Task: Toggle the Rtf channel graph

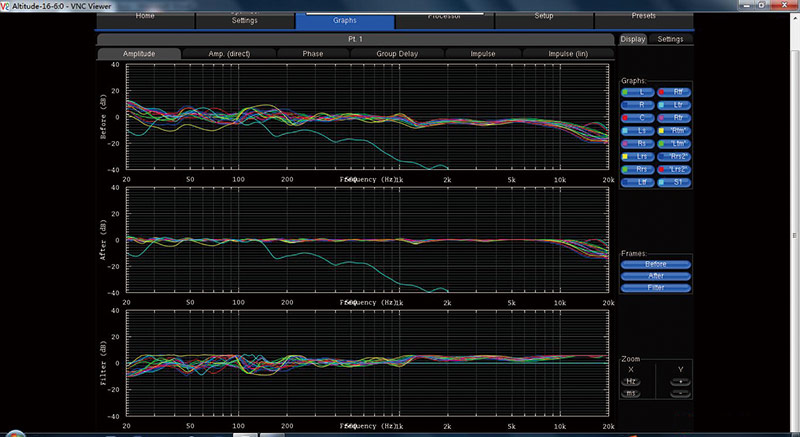Action: tap(674, 92)
